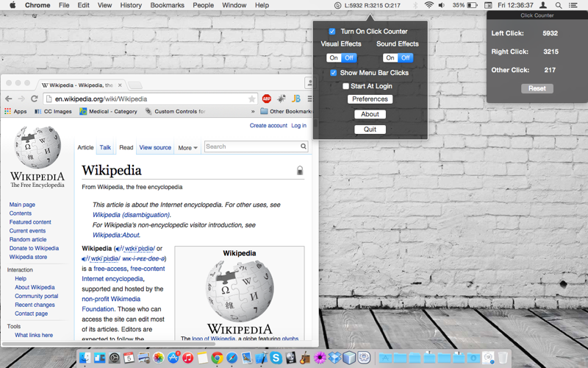Click the Log in link
588x368 pixels.
coord(299,125)
